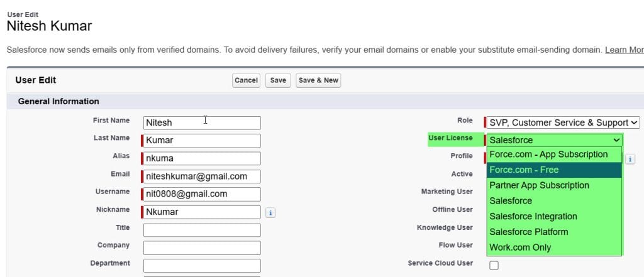
Task: Click the Save button
Action: (278, 80)
